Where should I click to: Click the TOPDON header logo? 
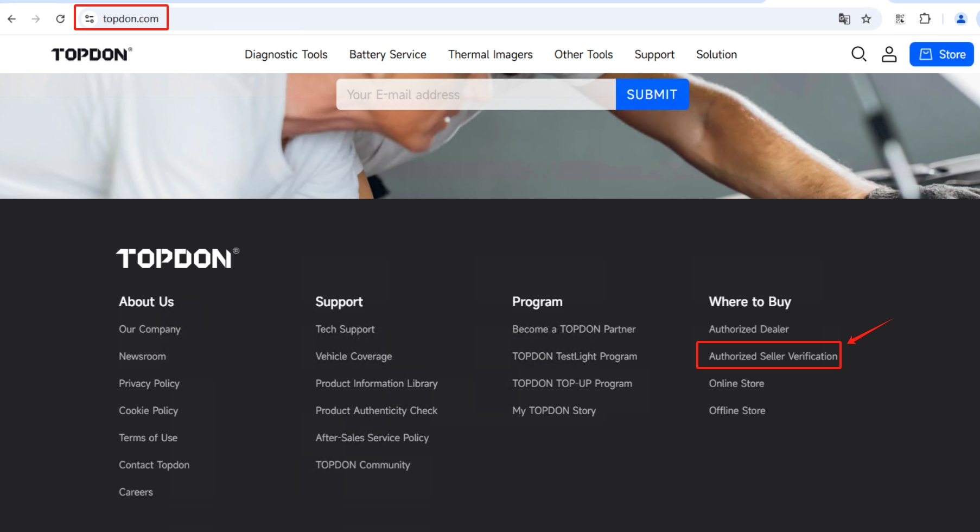[x=92, y=54]
